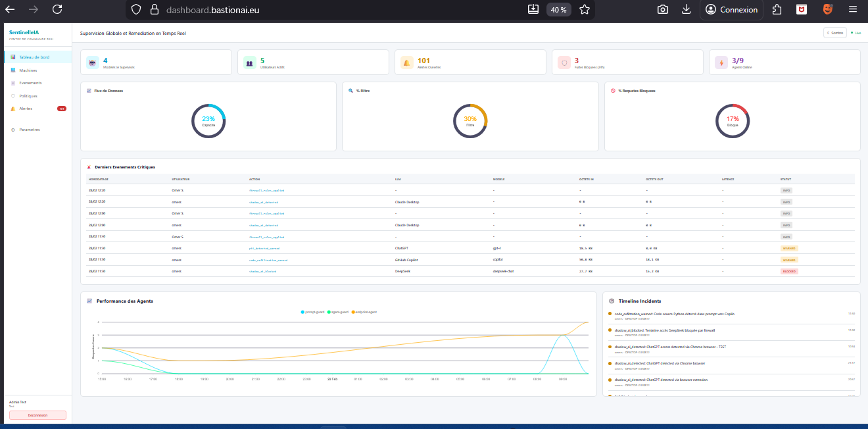Click the Modeles IA Supervises robot icon
Screen dimensions: 868x429
coord(92,63)
